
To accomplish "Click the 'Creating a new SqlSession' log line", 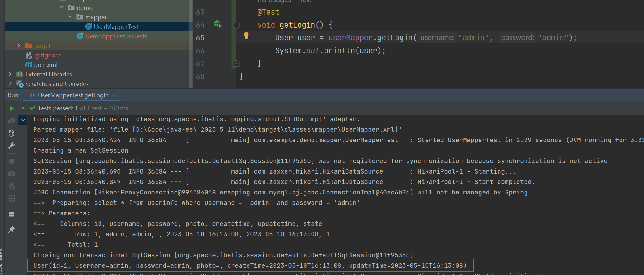I will 81,150.
